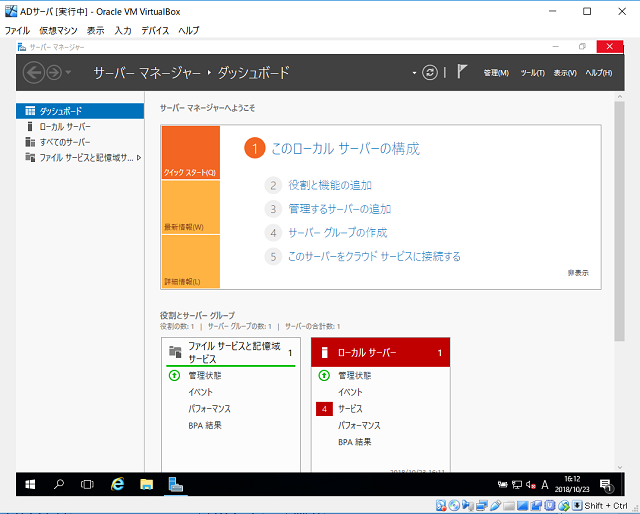
Task: Refresh the Server Manager dashboard
Action: (x=430, y=73)
